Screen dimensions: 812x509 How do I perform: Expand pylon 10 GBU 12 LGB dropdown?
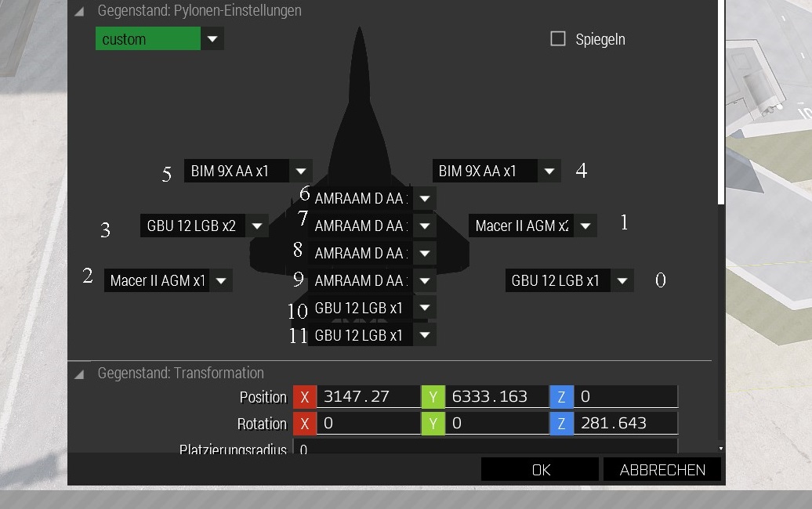(424, 308)
